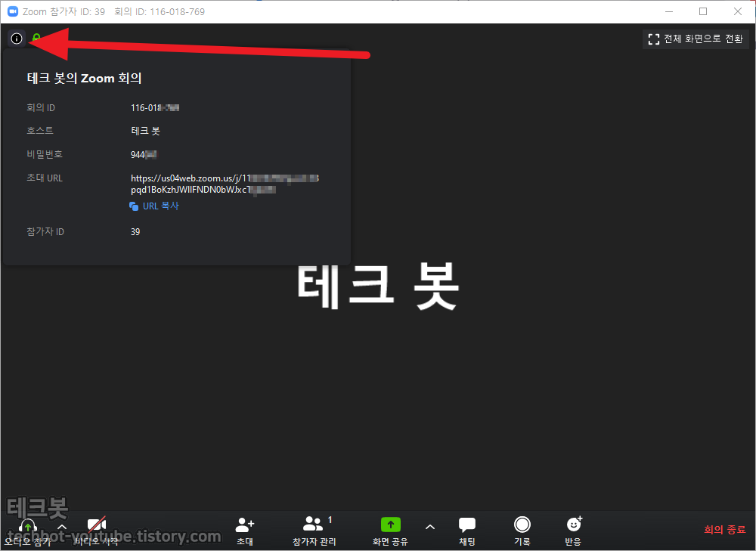The height and width of the screenshot is (551, 756).
Task: Select participant ID value 39
Action: pyautogui.click(x=135, y=232)
